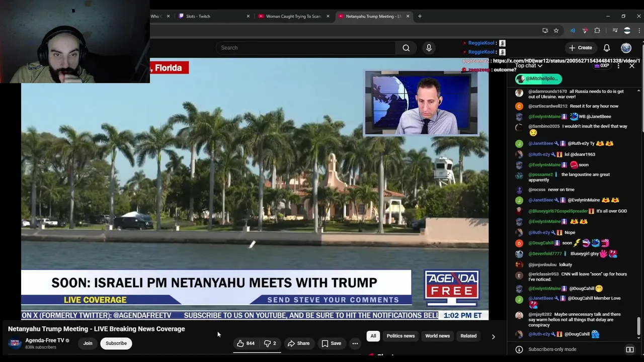Click the video title Netanyahu Trump Meeting

(x=97, y=329)
